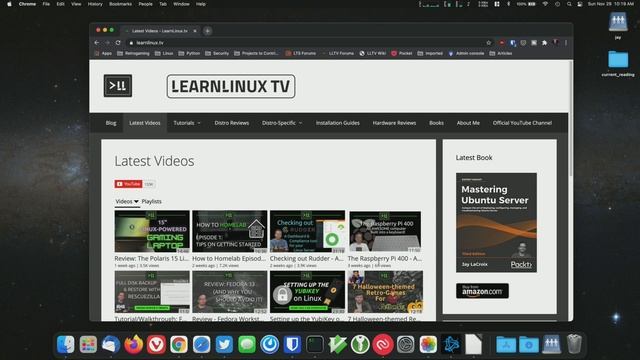Open Terminal from the Dock
The image size is (640, 360).
(x=315, y=344)
